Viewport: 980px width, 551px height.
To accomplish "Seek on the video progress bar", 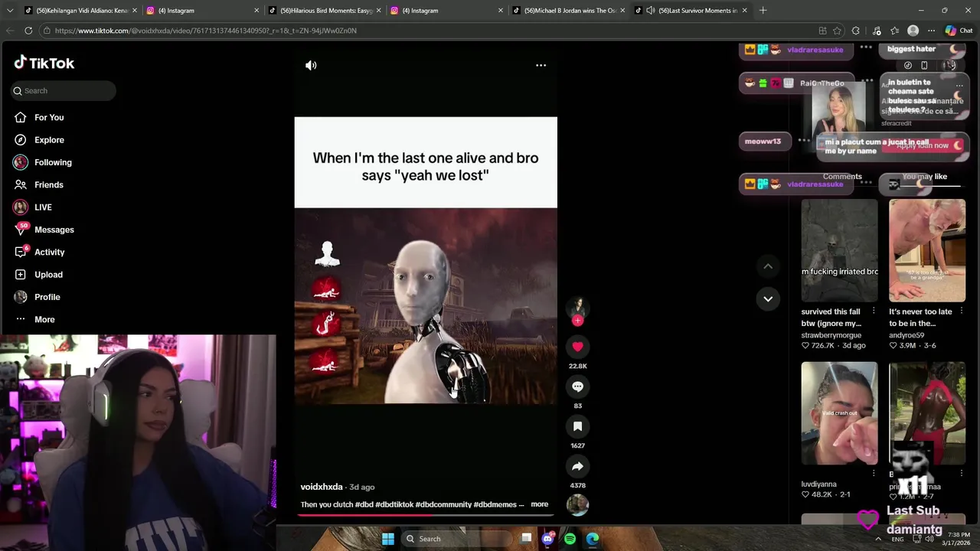I will [x=426, y=515].
